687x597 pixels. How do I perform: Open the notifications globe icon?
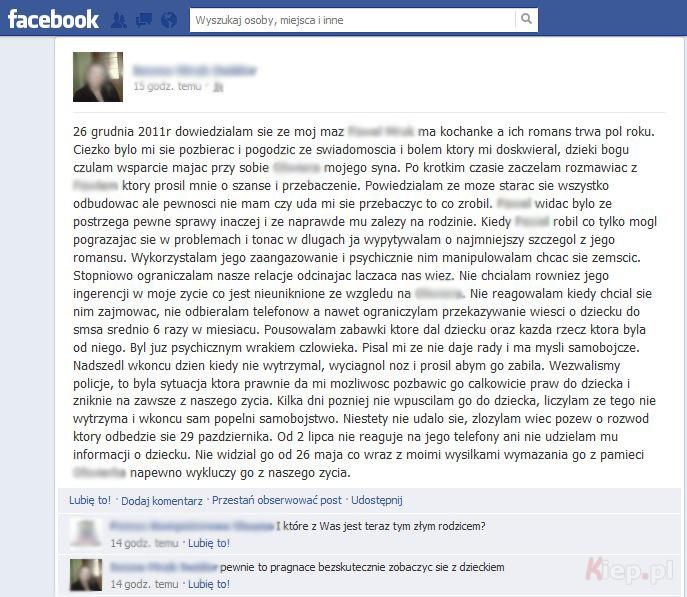169,20
